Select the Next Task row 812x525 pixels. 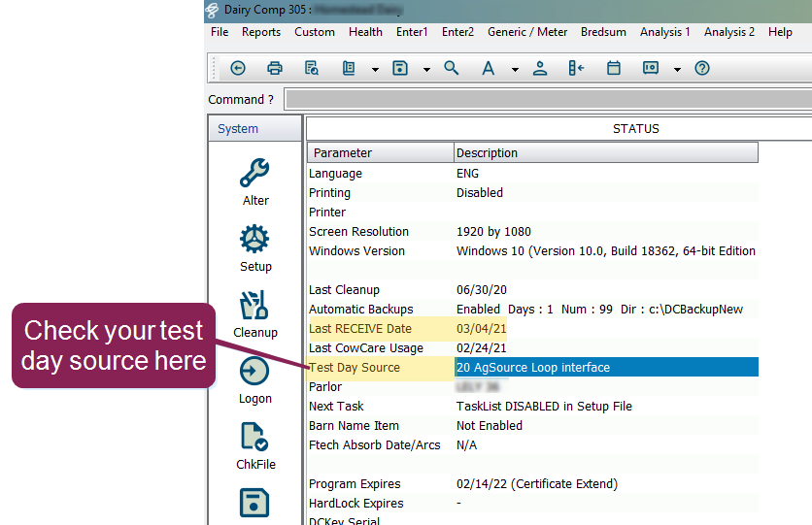(x=533, y=407)
